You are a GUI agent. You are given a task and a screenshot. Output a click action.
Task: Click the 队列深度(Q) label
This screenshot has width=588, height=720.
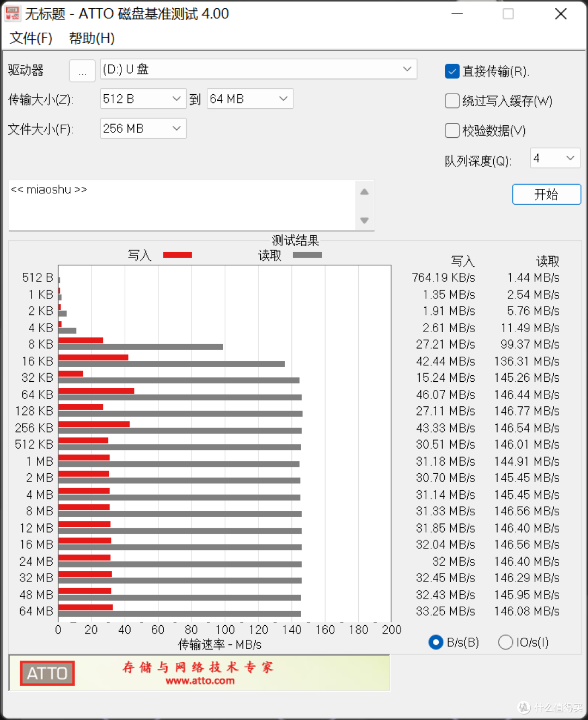[478, 161]
